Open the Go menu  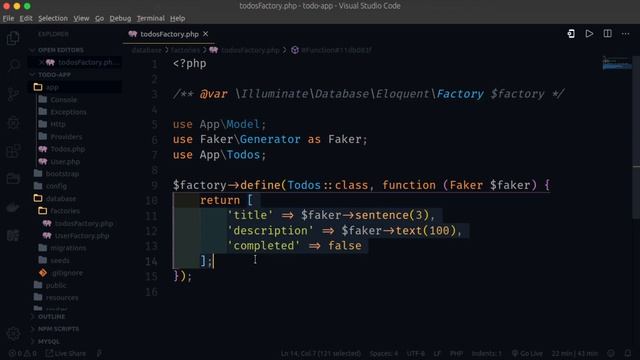[x=99, y=18]
